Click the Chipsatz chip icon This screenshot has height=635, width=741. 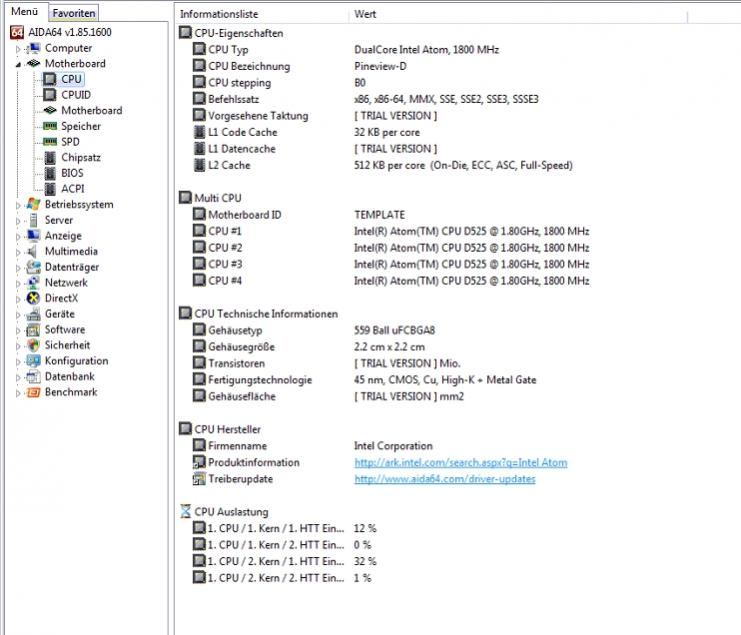coord(50,157)
